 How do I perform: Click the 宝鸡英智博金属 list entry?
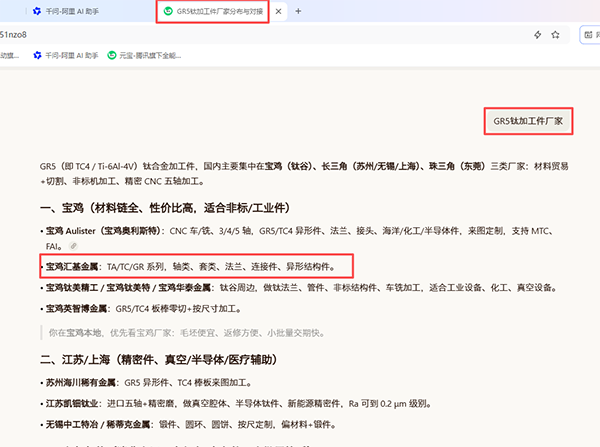click(143, 308)
